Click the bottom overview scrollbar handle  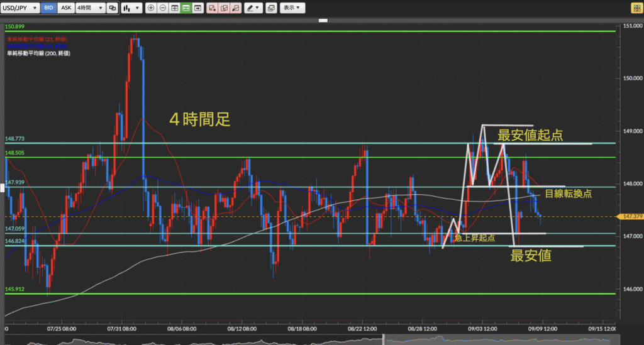pyautogui.click(x=384, y=340)
